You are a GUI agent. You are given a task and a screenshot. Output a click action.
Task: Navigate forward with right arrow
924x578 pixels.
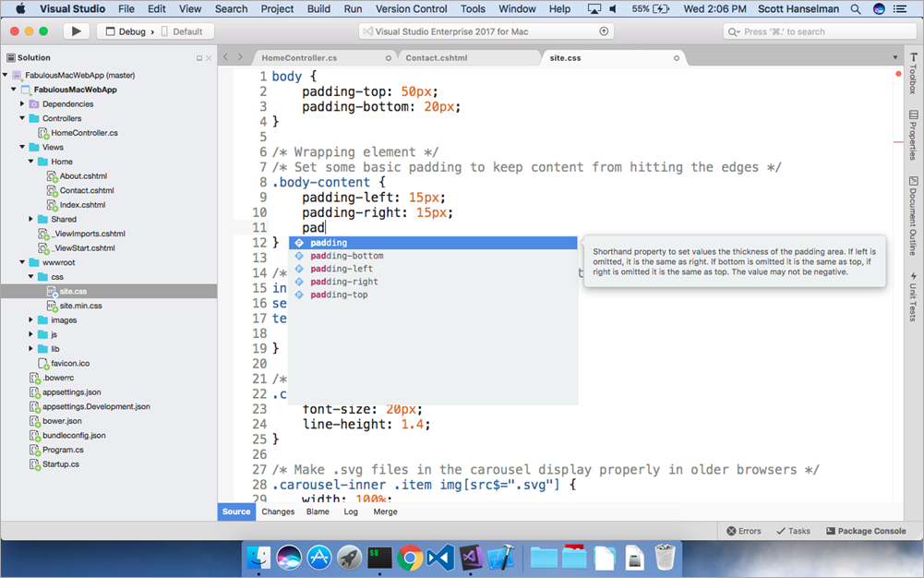[240, 57]
